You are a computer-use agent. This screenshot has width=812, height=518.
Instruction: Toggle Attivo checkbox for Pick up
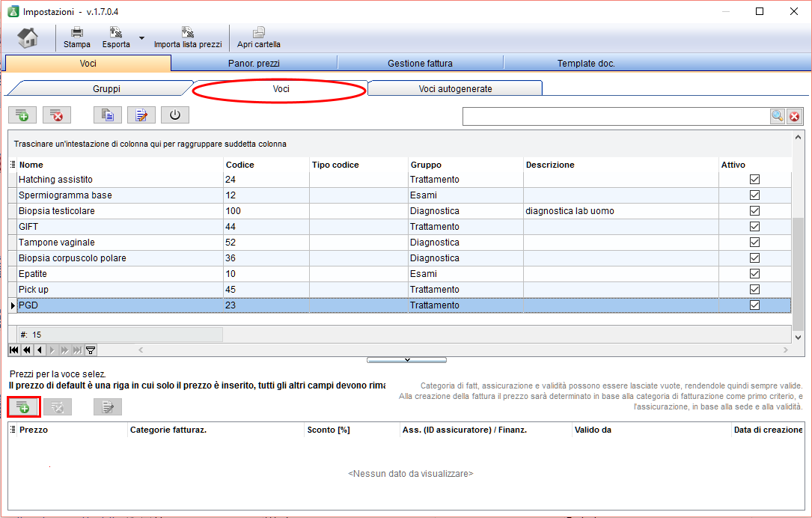click(x=754, y=290)
